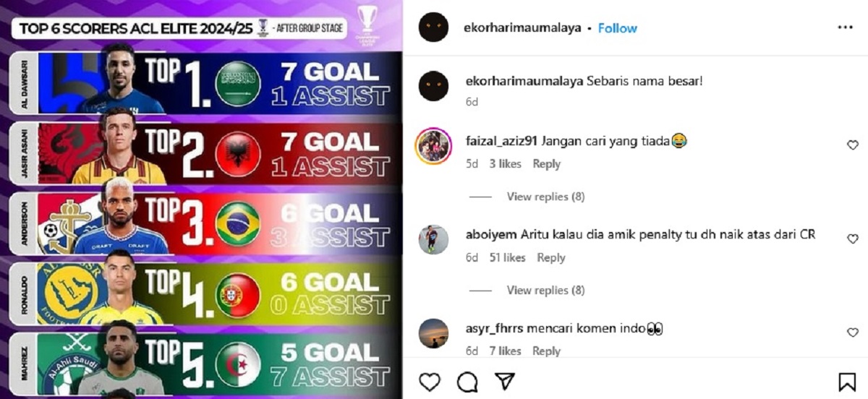The width and height of the screenshot is (868, 399).
Task: Expand view replies under aboiyem's comment
Action: [545, 291]
